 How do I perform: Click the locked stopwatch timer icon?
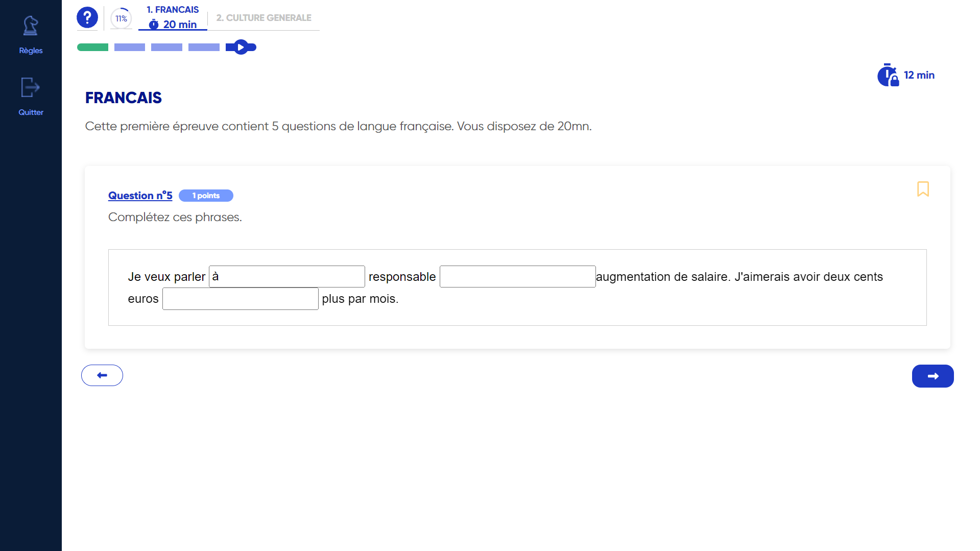pos(888,75)
